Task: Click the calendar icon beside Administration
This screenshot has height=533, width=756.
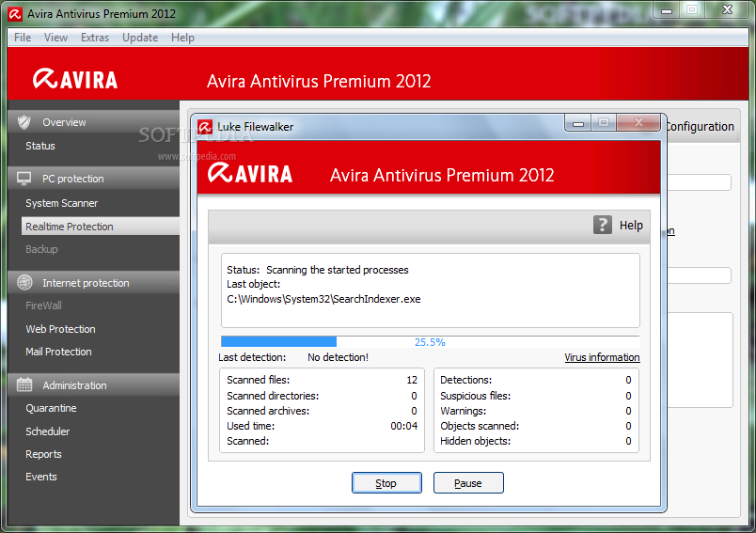Action: (x=24, y=384)
